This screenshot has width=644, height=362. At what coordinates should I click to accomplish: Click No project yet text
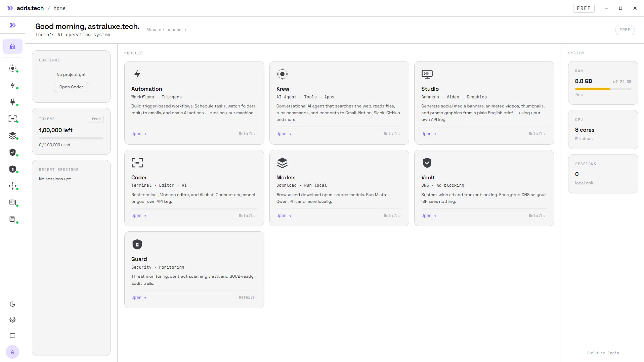click(x=71, y=75)
